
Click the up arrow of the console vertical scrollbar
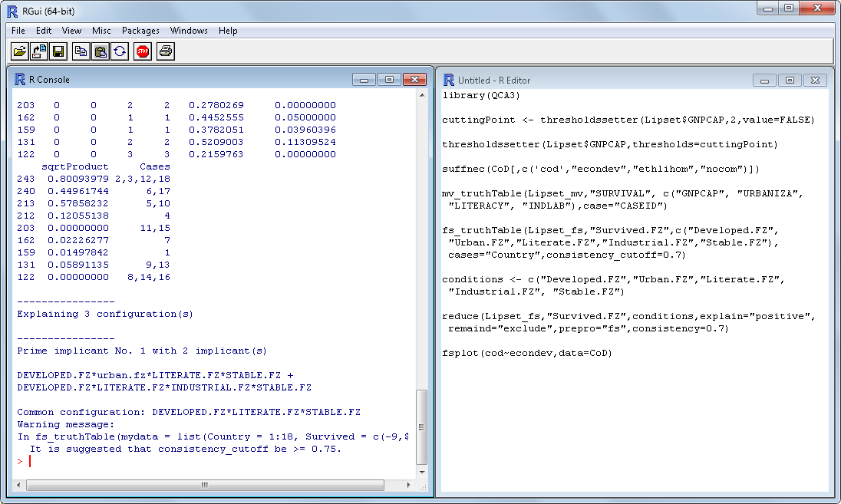(x=422, y=94)
